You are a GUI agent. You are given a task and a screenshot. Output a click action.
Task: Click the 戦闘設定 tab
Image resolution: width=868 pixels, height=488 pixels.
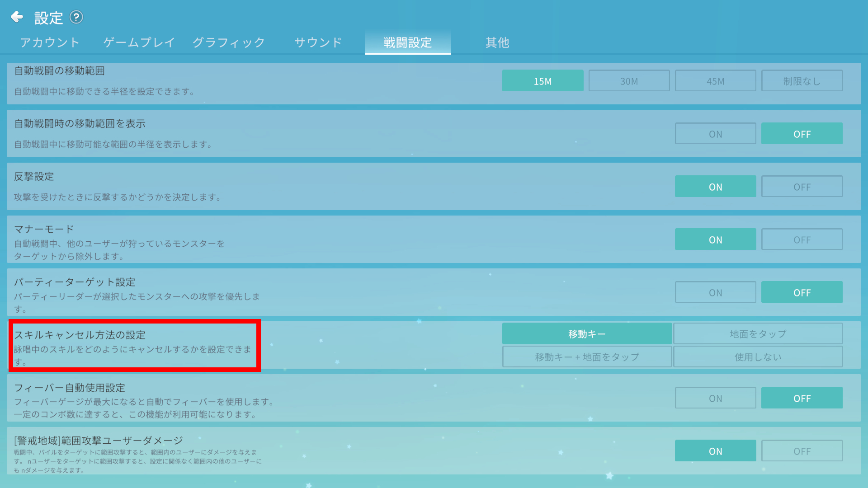(407, 42)
